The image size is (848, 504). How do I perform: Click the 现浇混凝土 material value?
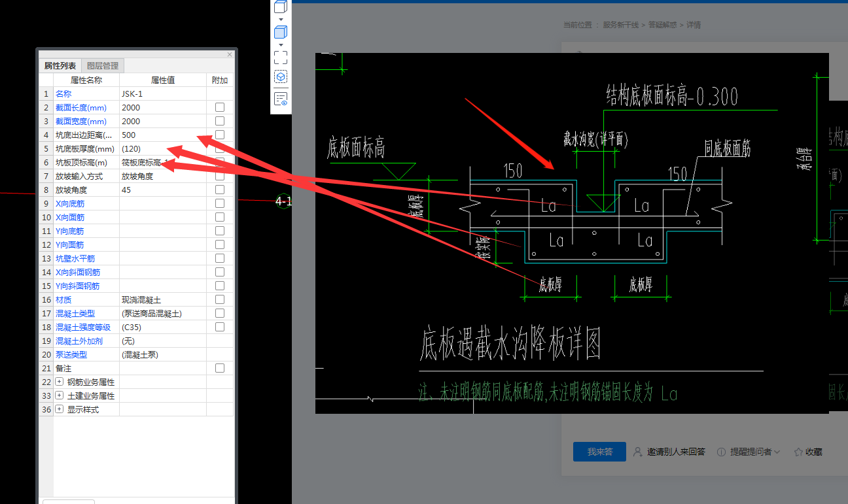coord(163,299)
